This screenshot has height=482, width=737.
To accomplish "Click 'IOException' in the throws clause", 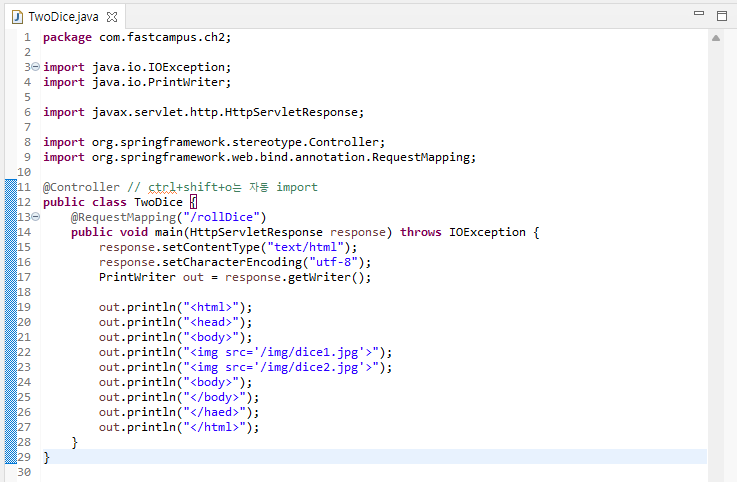I will pyautogui.click(x=487, y=232).
